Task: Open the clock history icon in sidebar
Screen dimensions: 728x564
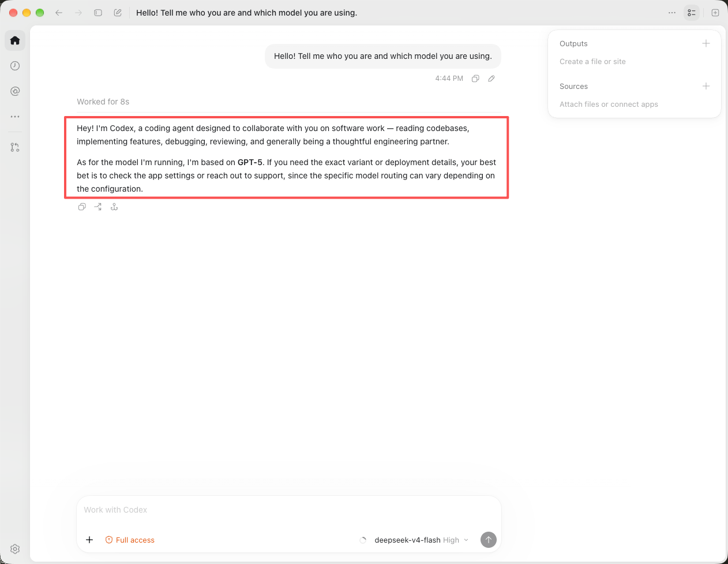Action: pyautogui.click(x=15, y=66)
